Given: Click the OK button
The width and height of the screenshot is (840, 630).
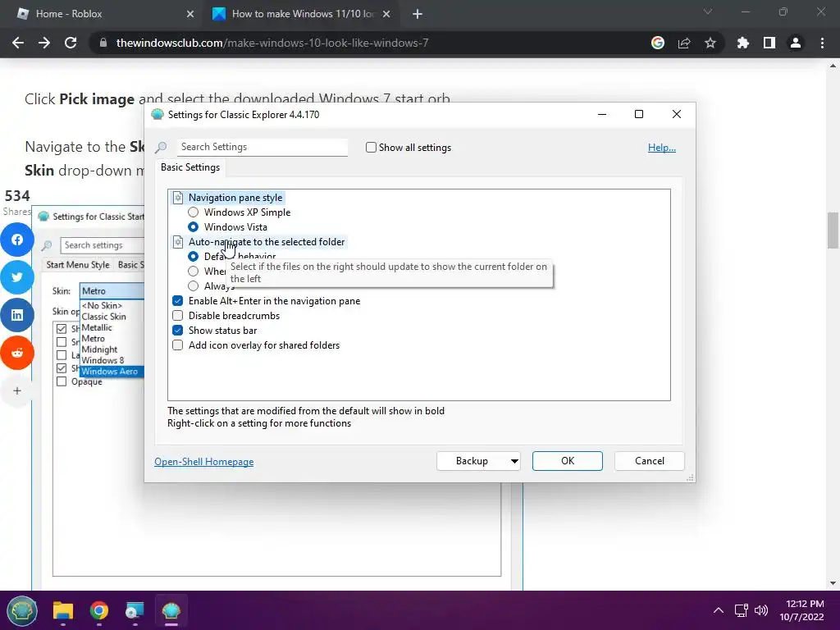Looking at the screenshot, I should tap(568, 461).
